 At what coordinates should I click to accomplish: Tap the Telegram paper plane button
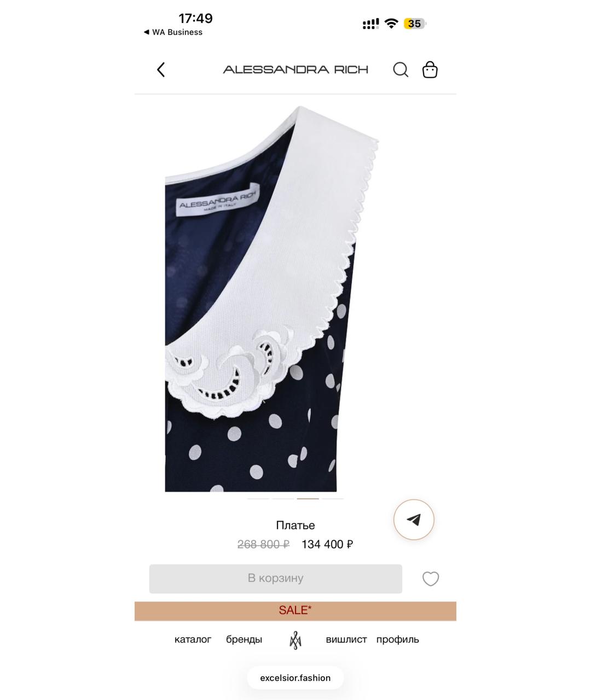pos(414,520)
